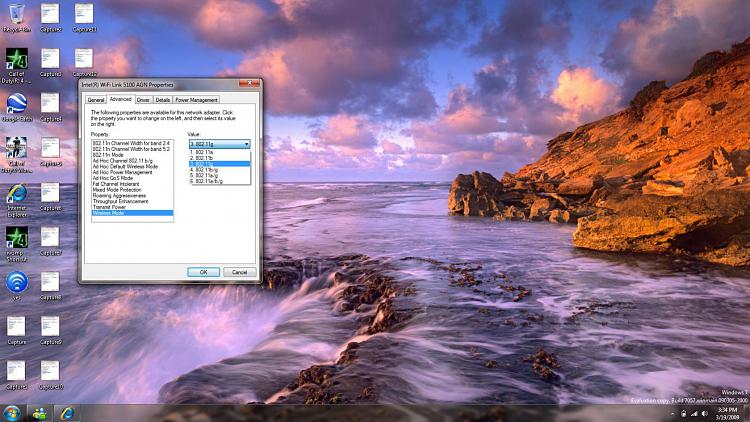Switch to the Details tab
This screenshot has width=750, height=422.
[163, 100]
